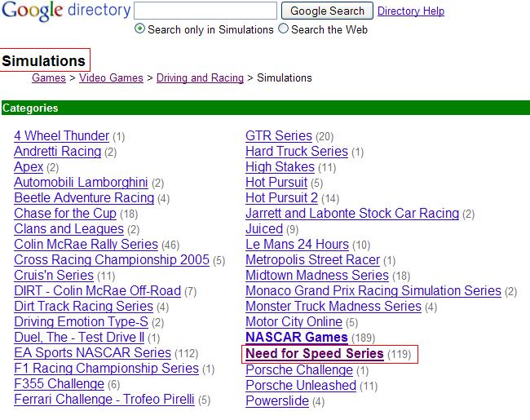Open the Andretti Racing category
This screenshot has width=530, height=420.
57,152
